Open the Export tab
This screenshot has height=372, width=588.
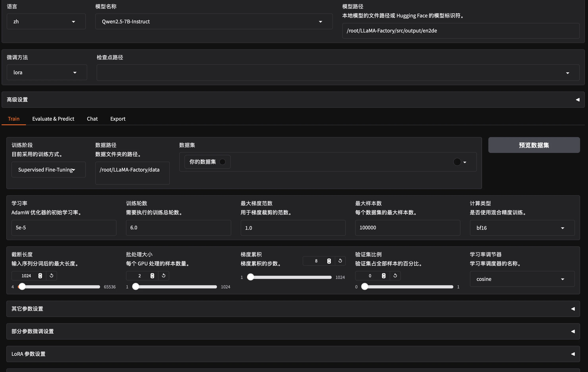[x=118, y=119]
